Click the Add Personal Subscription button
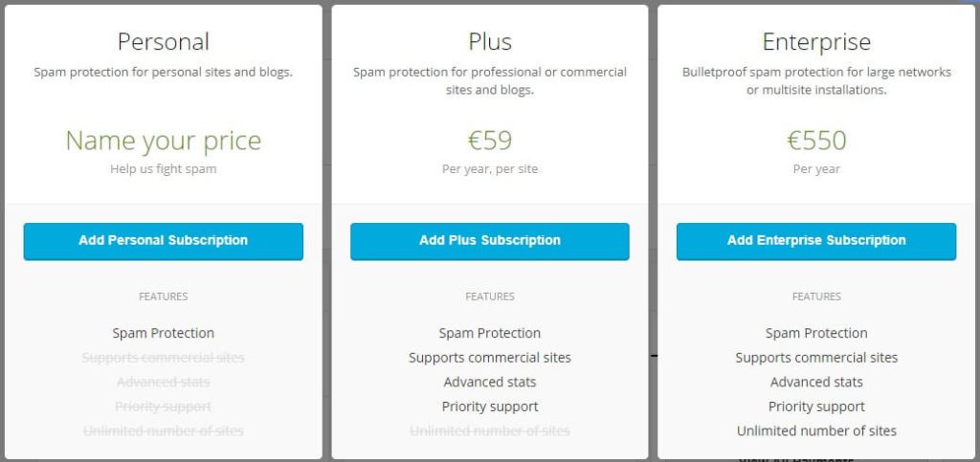The height and width of the screenshot is (462, 980). pyautogui.click(x=163, y=241)
